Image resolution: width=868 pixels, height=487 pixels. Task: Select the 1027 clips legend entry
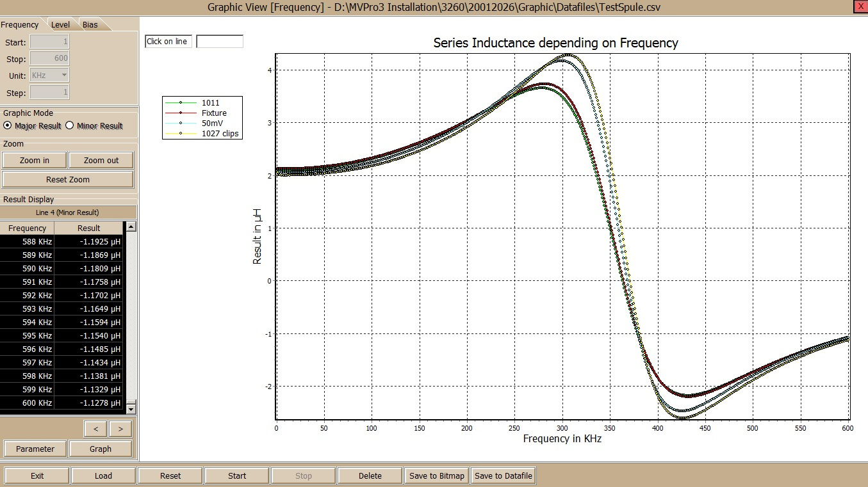tap(220, 133)
